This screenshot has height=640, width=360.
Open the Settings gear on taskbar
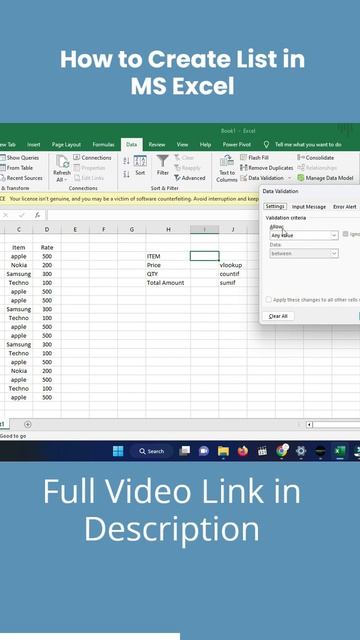click(x=301, y=451)
